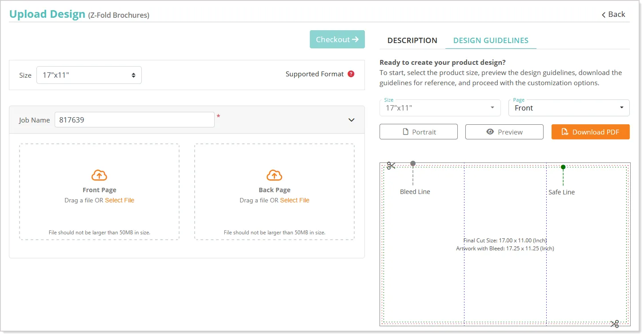
Task: Click the 'Ready to create your product design?' heading
Action: pyautogui.click(x=443, y=63)
